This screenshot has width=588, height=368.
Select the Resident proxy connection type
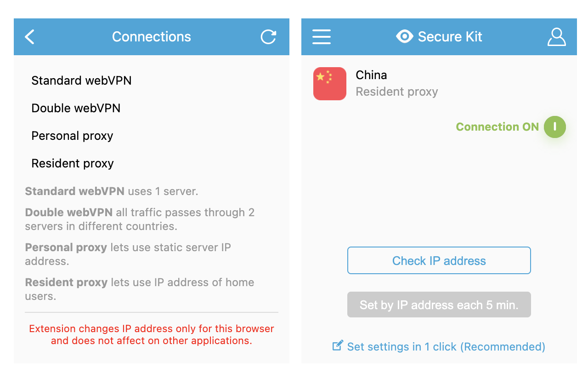(72, 163)
